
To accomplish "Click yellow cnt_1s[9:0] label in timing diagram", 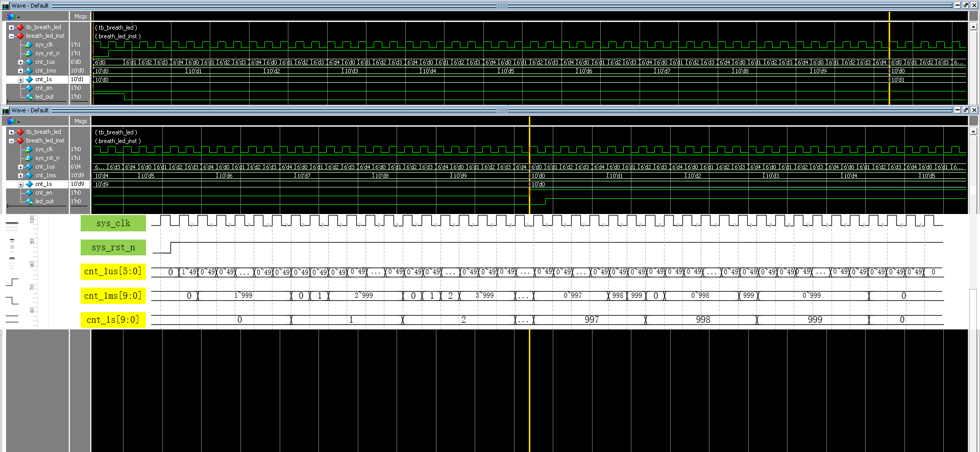I will click(x=113, y=320).
